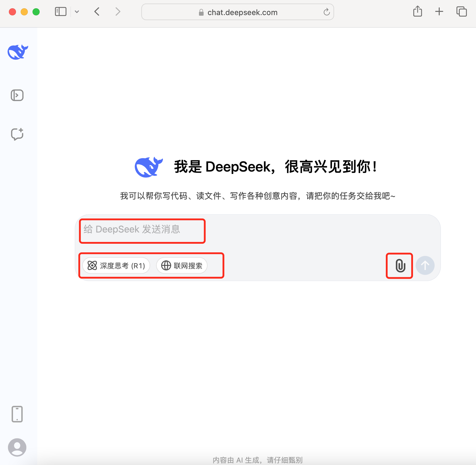476x465 pixels.
Task: Open the mobile app download phone icon
Action: 17,414
